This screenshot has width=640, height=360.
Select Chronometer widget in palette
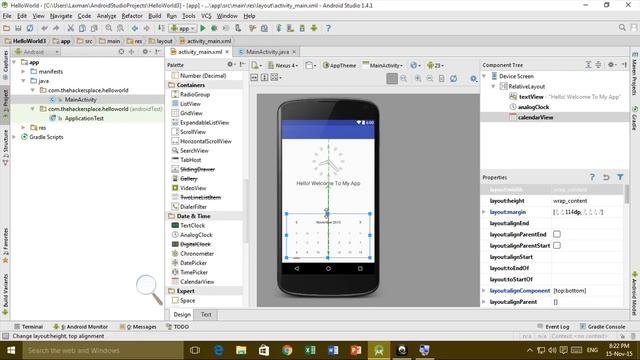pyautogui.click(x=197, y=253)
